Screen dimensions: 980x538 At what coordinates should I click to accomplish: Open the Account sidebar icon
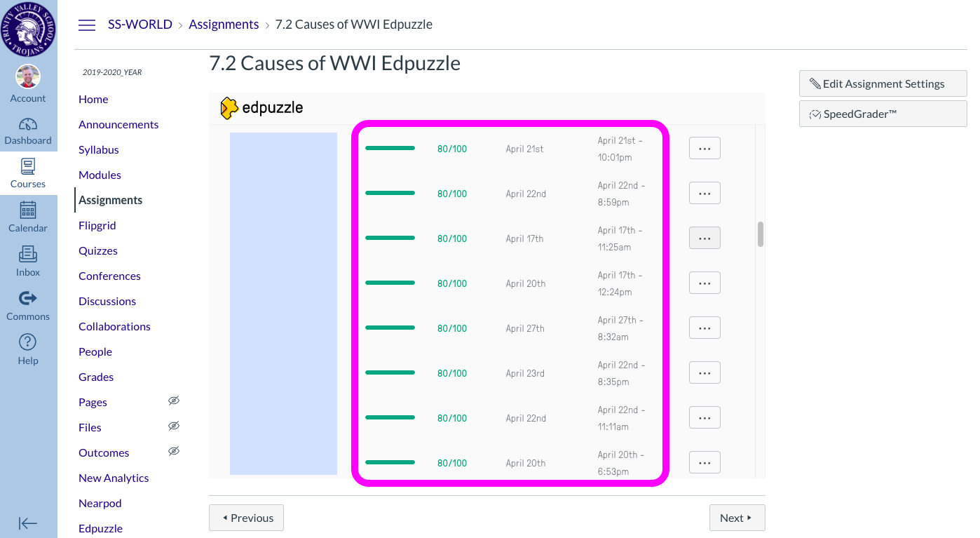[28, 76]
